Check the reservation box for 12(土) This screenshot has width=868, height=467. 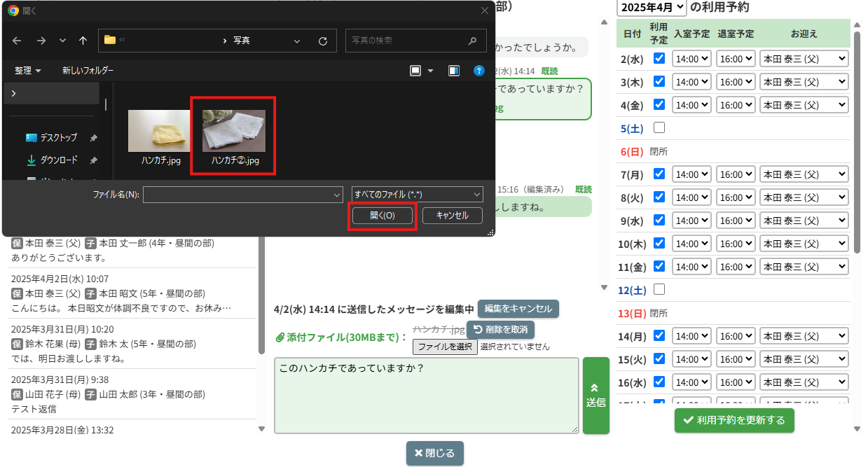[x=659, y=289]
